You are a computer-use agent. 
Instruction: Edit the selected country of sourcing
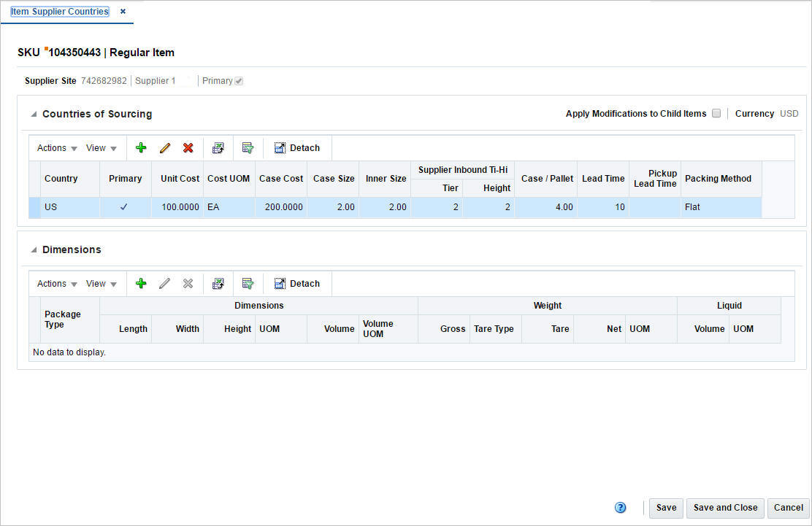[x=165, y=148]
